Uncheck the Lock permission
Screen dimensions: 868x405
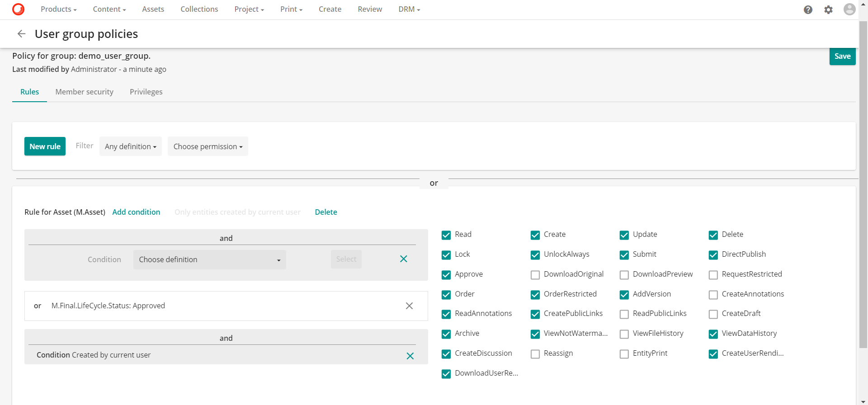[x=446, y=255]
